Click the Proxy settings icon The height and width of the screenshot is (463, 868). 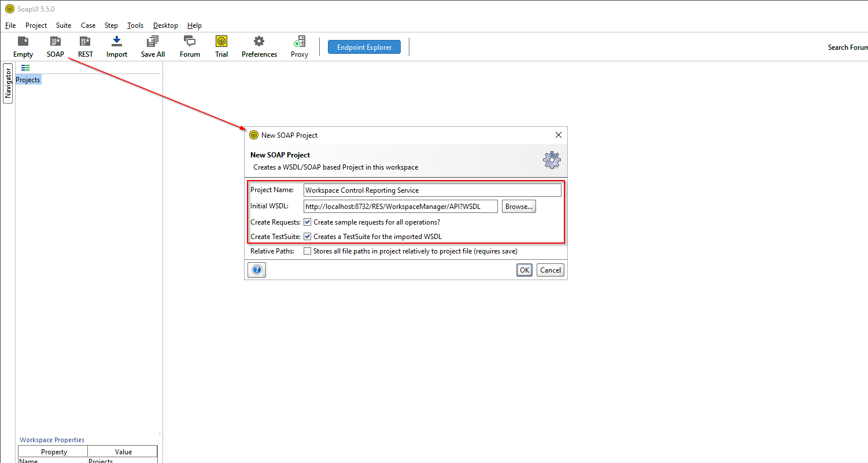click(x=299, y=46)
